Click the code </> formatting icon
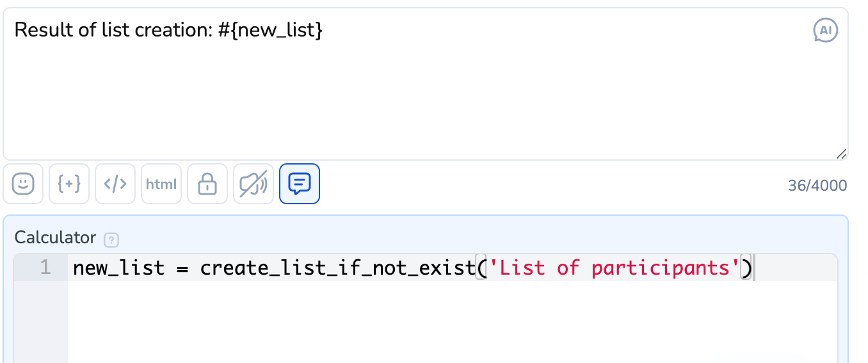 [x=115, y=184]
